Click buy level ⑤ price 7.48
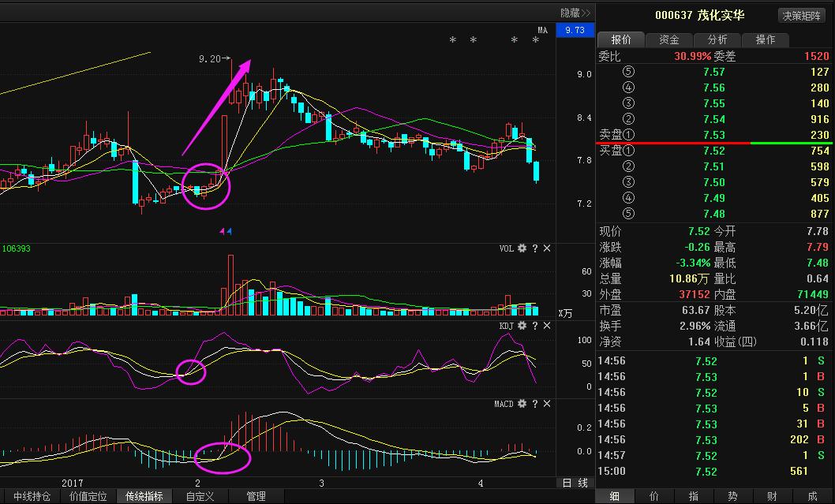 click(x=713, y=214)
